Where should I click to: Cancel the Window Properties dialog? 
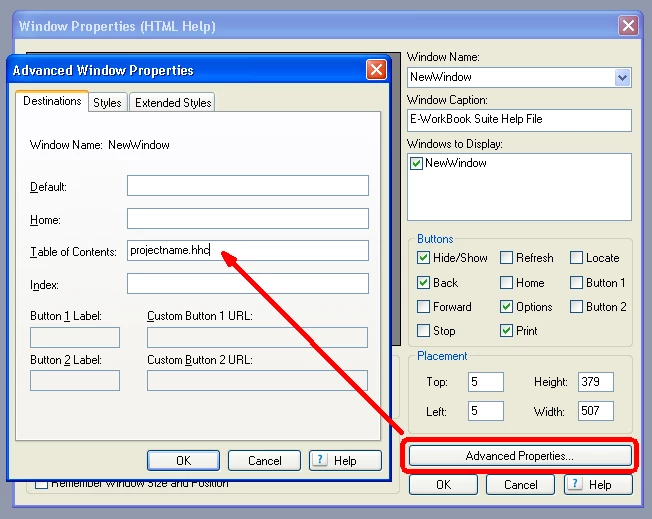[x=520, y=484]
